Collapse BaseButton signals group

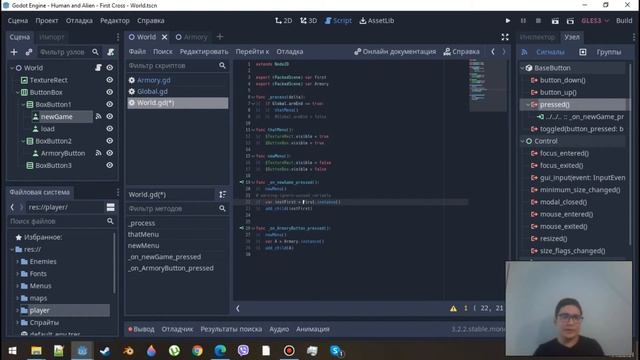(x=522, y=68)
